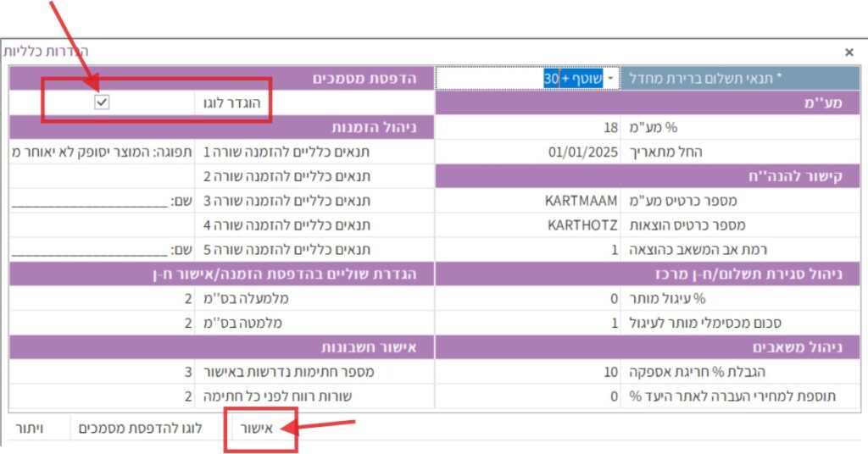Edit the % עיגול מותר value

(x=527, y=299)
